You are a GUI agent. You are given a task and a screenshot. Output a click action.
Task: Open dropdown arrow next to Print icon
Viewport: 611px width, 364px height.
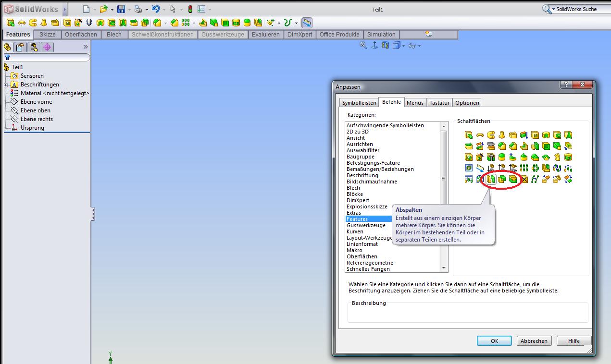tap(147, 10)
